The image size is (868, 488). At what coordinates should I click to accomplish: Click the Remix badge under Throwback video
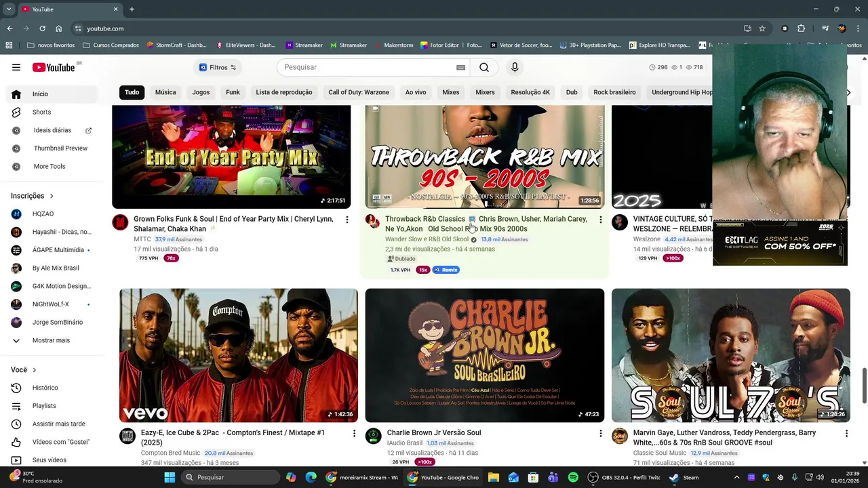[x=446, y=270]
